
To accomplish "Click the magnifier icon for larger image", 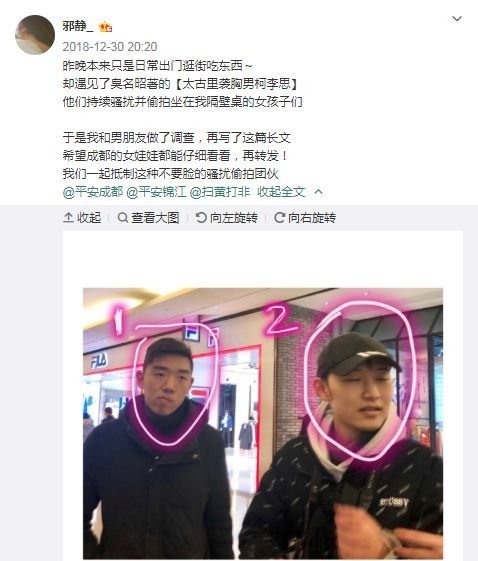I will tap(123, 218).
